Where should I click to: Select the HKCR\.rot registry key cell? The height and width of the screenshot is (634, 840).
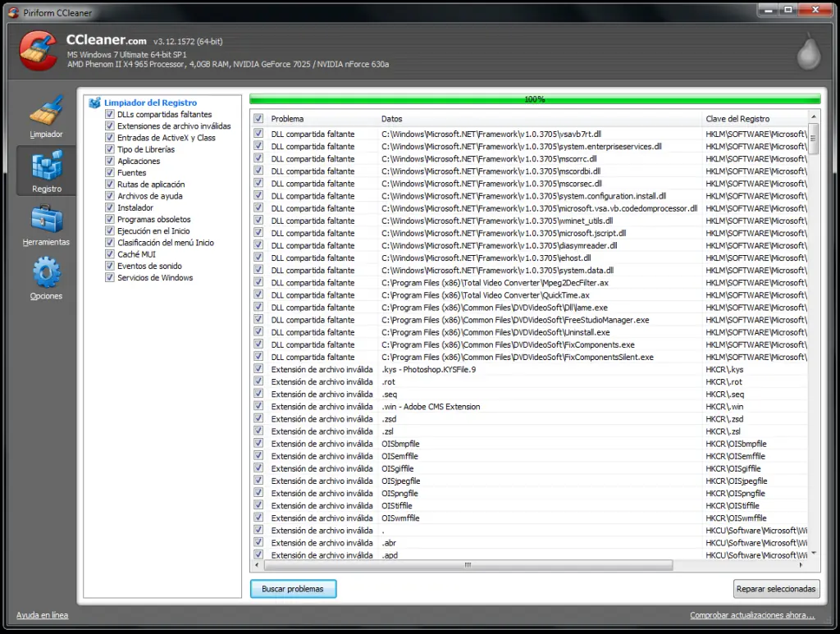tap(724, 381)
